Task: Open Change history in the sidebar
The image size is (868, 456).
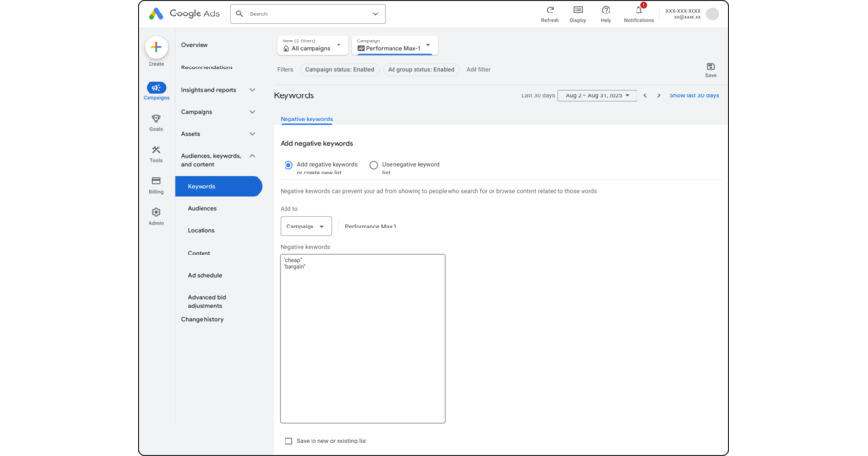Action: (x=203, y=319)
